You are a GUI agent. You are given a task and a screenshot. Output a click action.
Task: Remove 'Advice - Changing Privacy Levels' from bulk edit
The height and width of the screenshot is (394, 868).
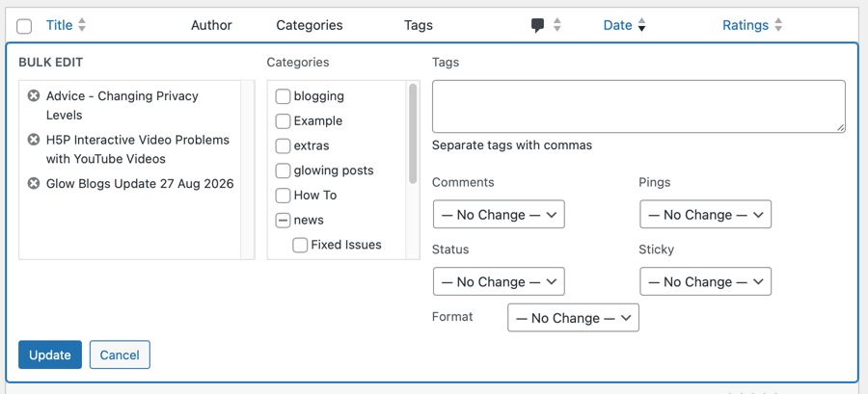(34, 95)
